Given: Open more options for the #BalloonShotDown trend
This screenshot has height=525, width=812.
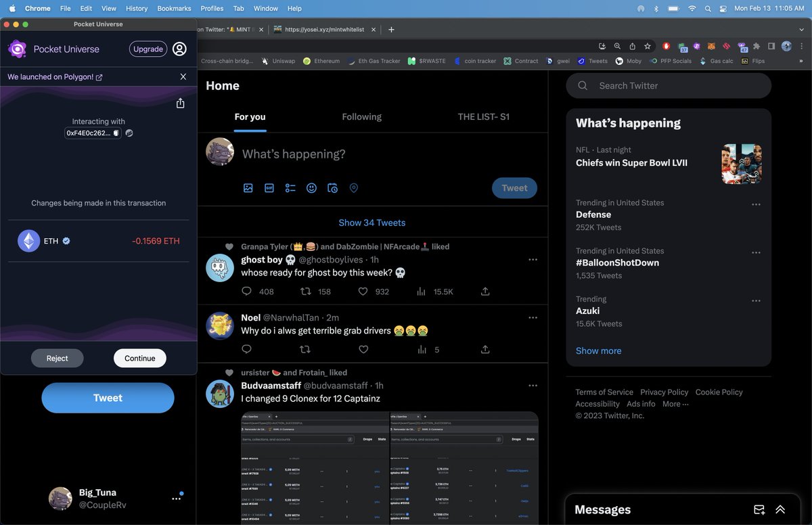Looking at the screenshot, I should [756, 252].
